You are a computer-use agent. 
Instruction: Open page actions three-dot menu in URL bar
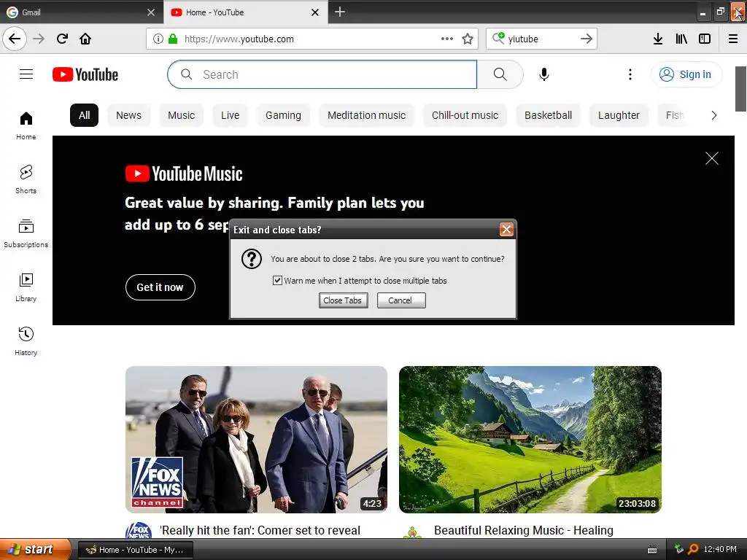pyautogui.click(x=447, y=39)
